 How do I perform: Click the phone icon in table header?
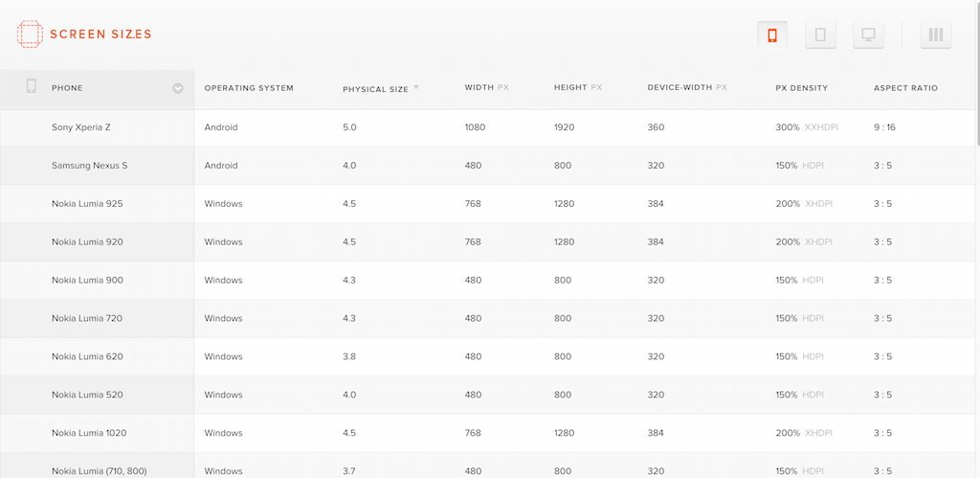pyautogui.click(x=31, y=87)
